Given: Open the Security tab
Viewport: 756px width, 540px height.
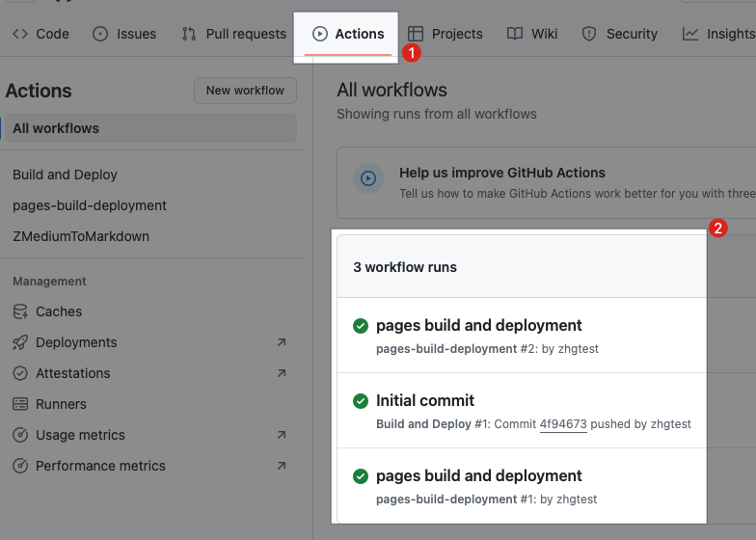Looking at the screenshot, I should tap(619, 34).
